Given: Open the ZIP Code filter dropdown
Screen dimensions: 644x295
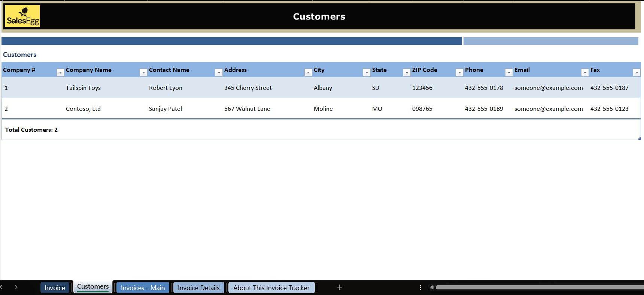Looking at the screenshot, I should pos(459,73).
